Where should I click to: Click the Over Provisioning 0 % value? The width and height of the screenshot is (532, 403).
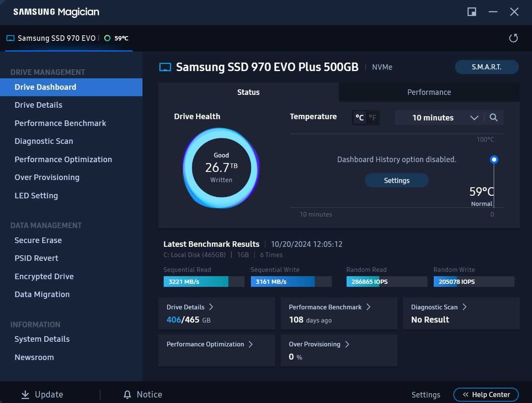click(x=295, y=357)
